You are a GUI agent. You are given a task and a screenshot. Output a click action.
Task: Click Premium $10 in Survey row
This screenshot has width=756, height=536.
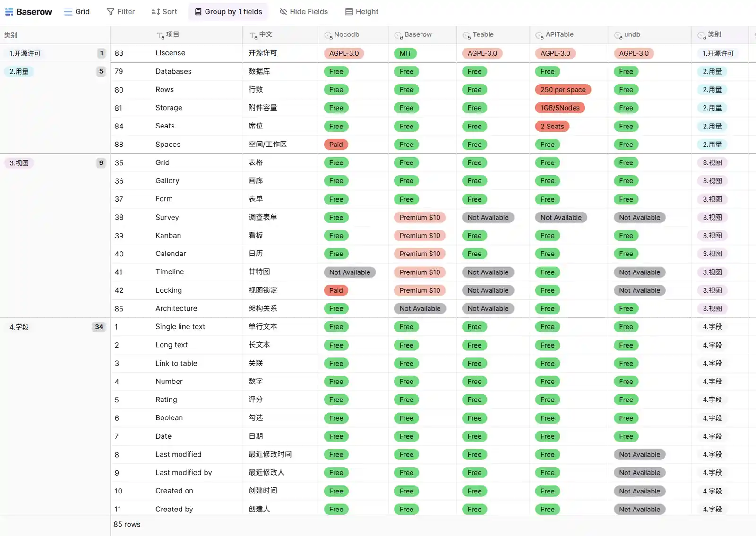tap(420, 217)
